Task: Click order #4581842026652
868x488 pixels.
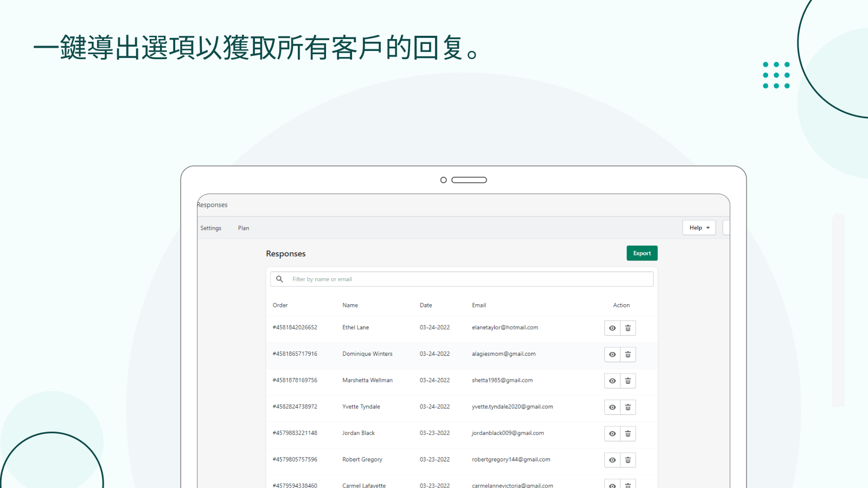Action: pos(295,328)
